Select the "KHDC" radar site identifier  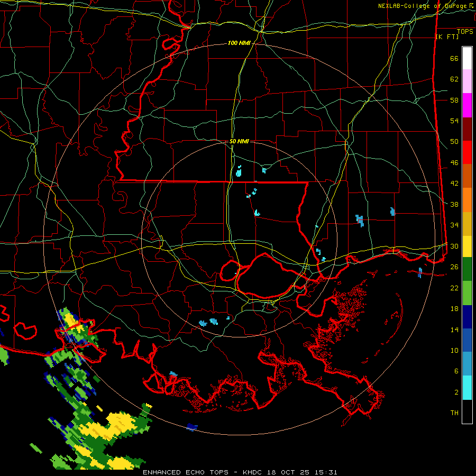(253, 472)
